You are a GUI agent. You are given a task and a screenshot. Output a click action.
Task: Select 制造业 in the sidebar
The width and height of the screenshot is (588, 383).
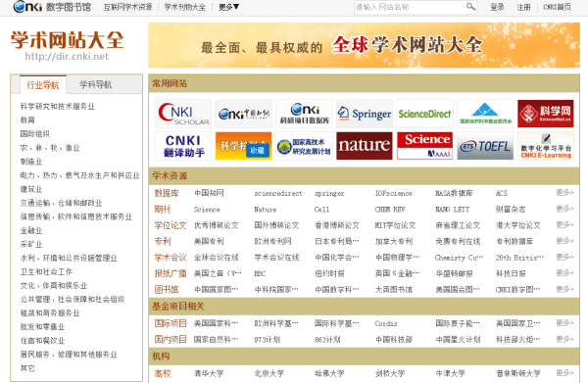31,162
